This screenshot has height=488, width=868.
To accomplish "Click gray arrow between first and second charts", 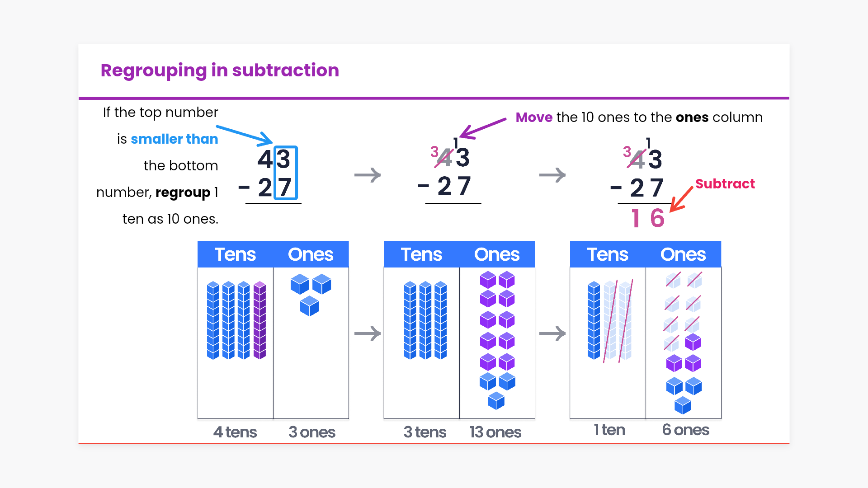I will 368,333.
